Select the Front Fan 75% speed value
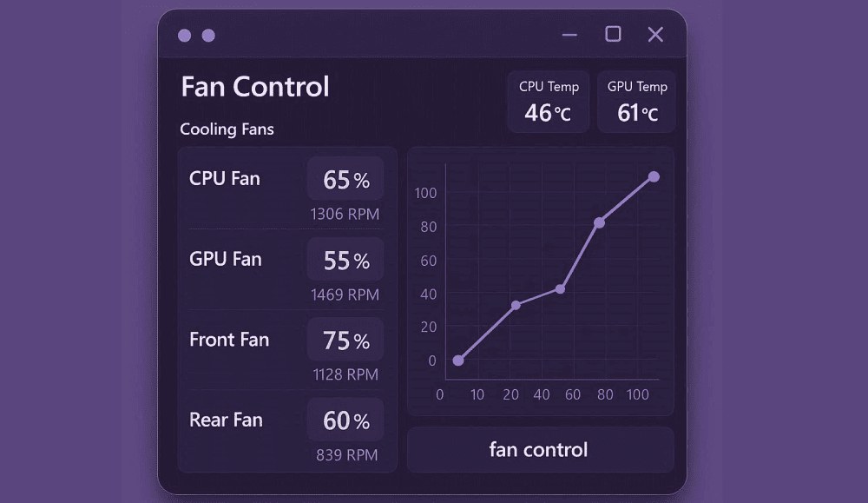This screenshot has width=868, height=503. pyautogui.click(x=345, y=341)
